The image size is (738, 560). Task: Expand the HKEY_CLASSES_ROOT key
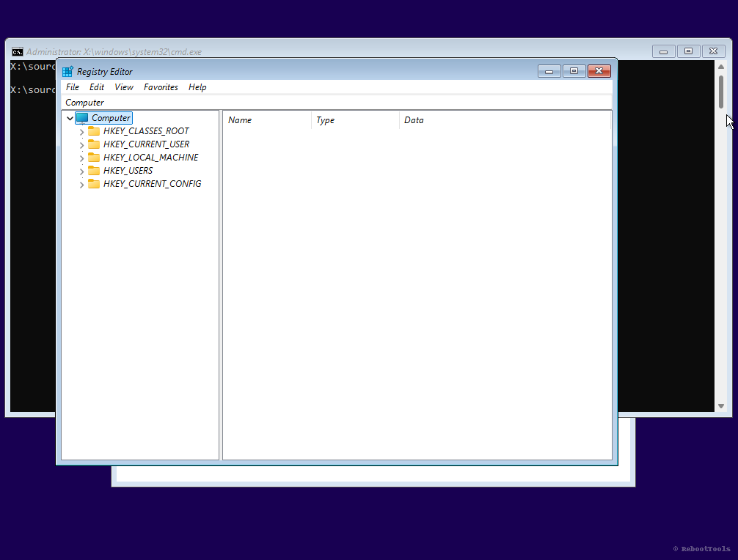coord(81,130)
